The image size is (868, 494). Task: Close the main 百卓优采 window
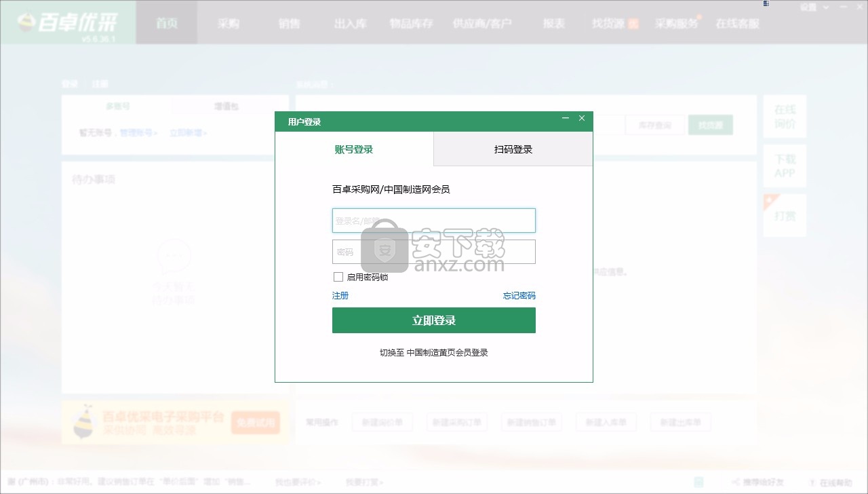(859, 7)
